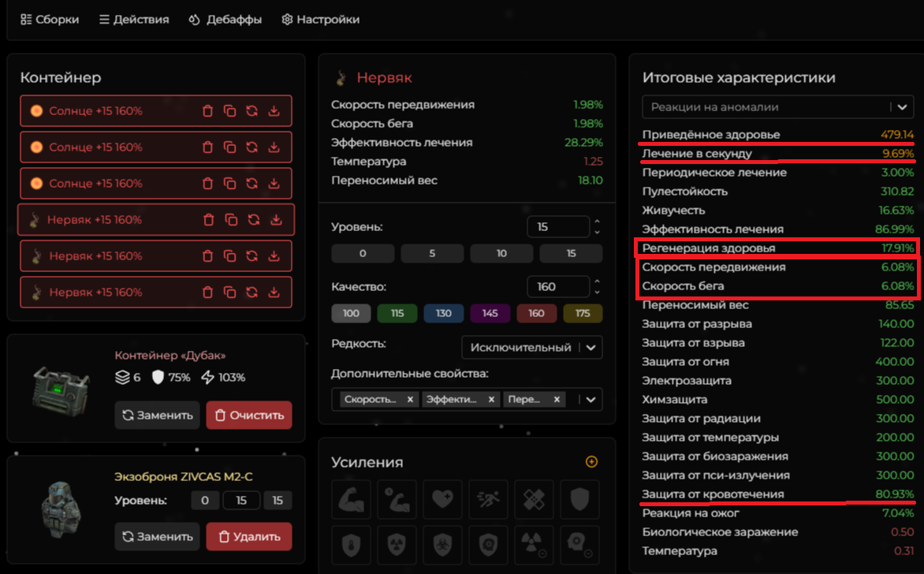The image size is (924, 574).
Task: Click the biohazard shield boost icon
Action: [x=442, y=546]
